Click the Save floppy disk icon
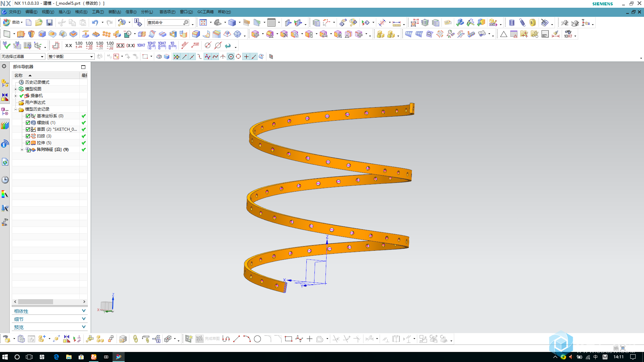Screen dimensions: 644x362 pyautogui.click(x=49, y=23)
